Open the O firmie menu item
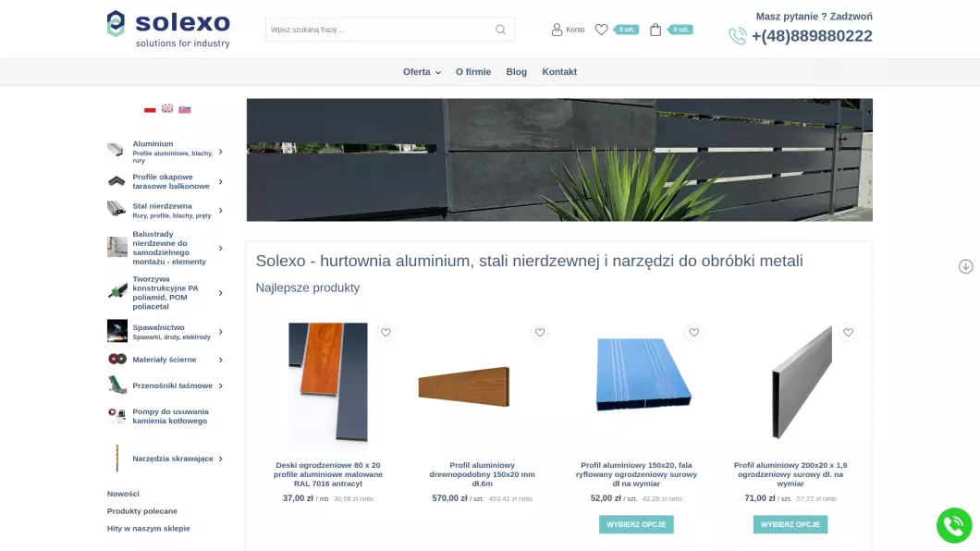980x551 pixels. pos(473,72)
